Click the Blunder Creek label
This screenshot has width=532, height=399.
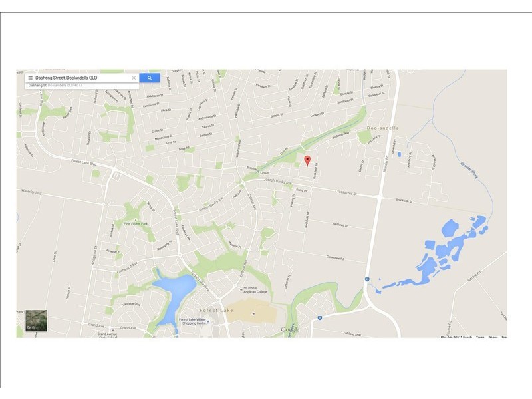click(x=469, y=170)
